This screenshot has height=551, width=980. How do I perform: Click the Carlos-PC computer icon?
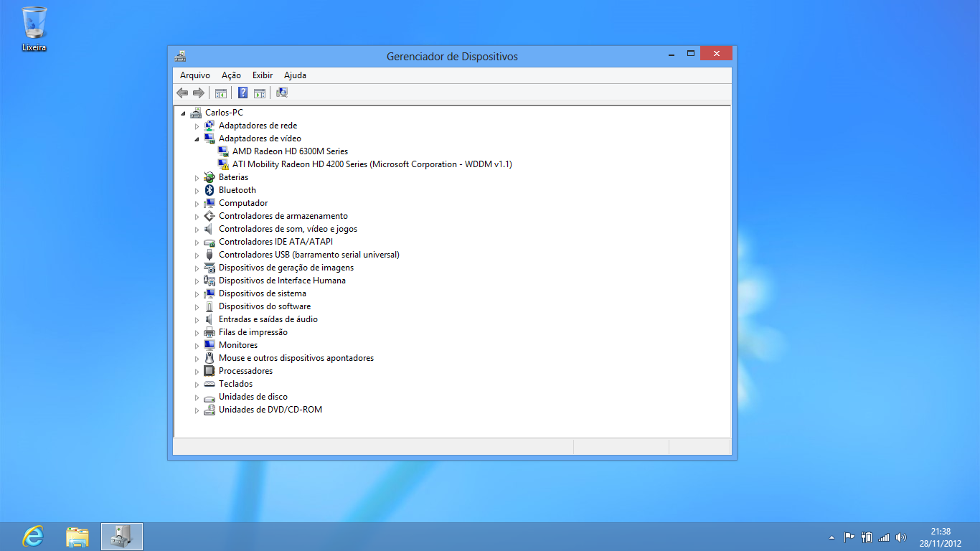(x=196, y=113)
